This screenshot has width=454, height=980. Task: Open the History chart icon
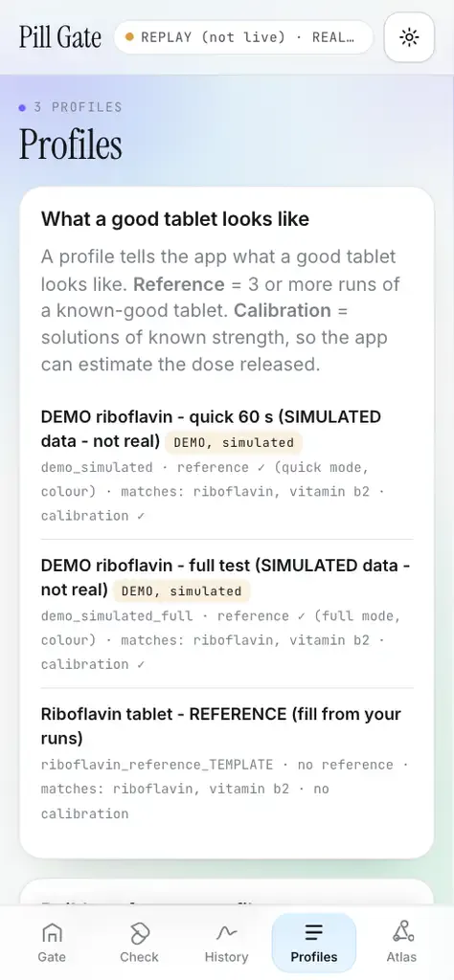click(226, 933)
